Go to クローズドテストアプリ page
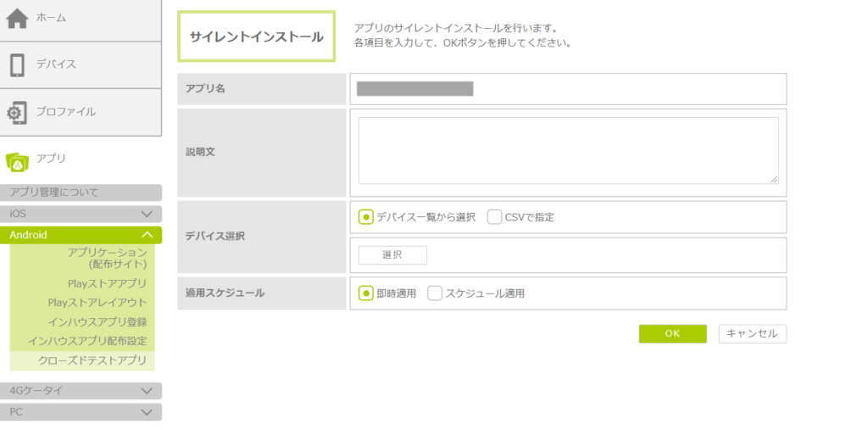 pos(92,360)
